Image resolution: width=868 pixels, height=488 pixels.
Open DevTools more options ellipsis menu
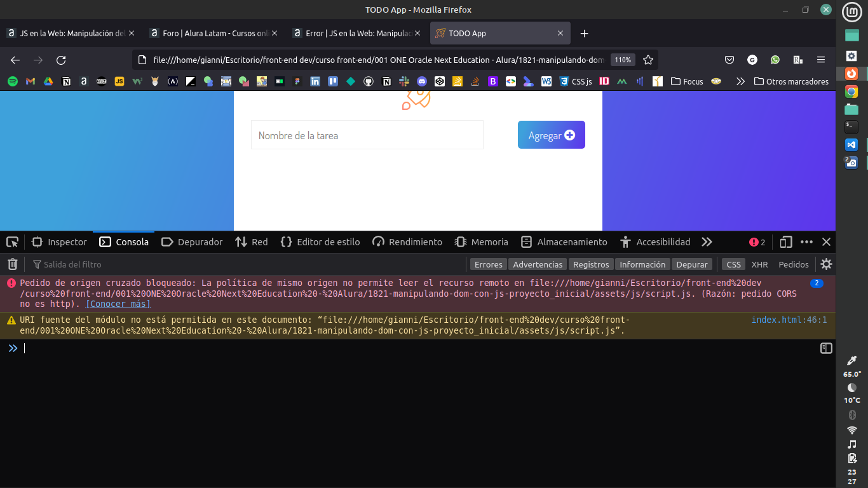[806, 242]
